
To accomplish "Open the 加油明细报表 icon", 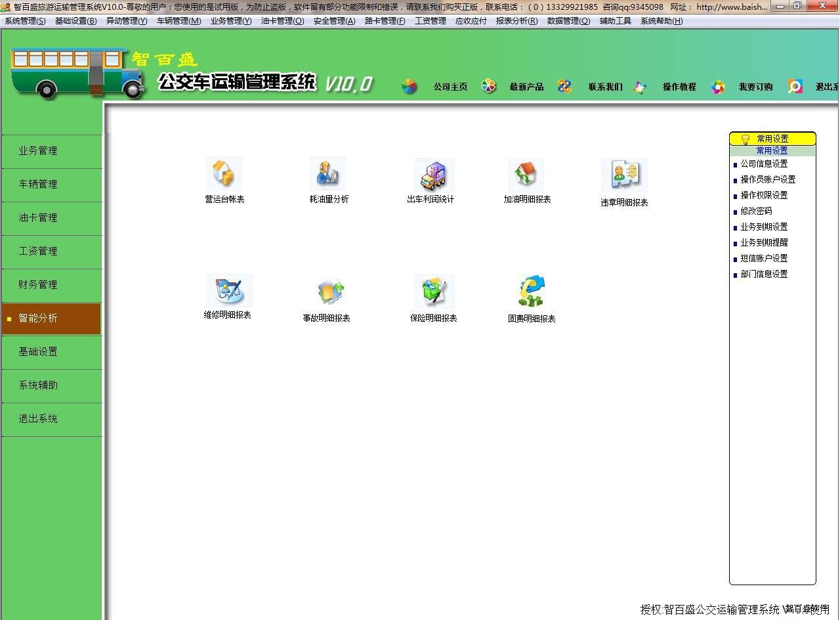I will [x=526, y=175].
